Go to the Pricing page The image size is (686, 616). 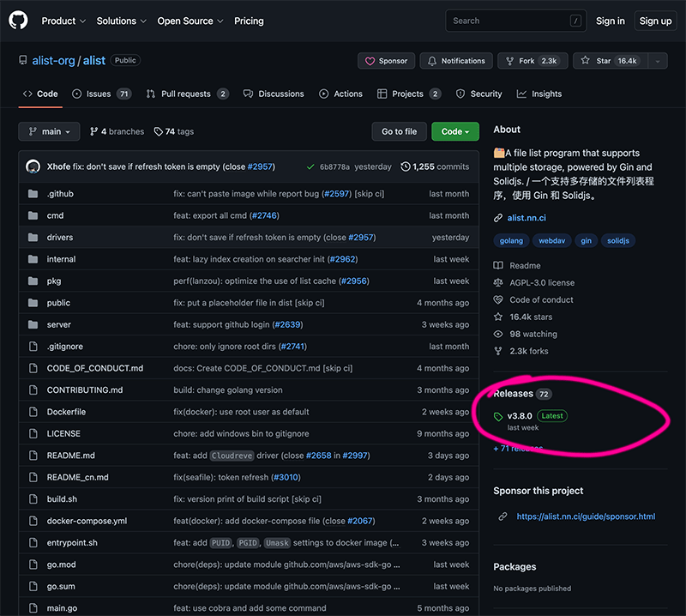249,21
